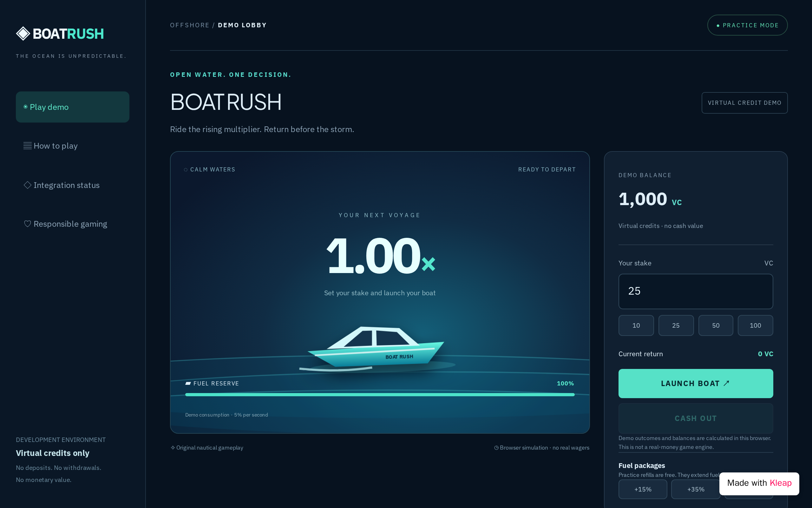This screenshot has height=508, width=812.
Task: Set stake with the 10 preset
Action: (x=636, y=325)
